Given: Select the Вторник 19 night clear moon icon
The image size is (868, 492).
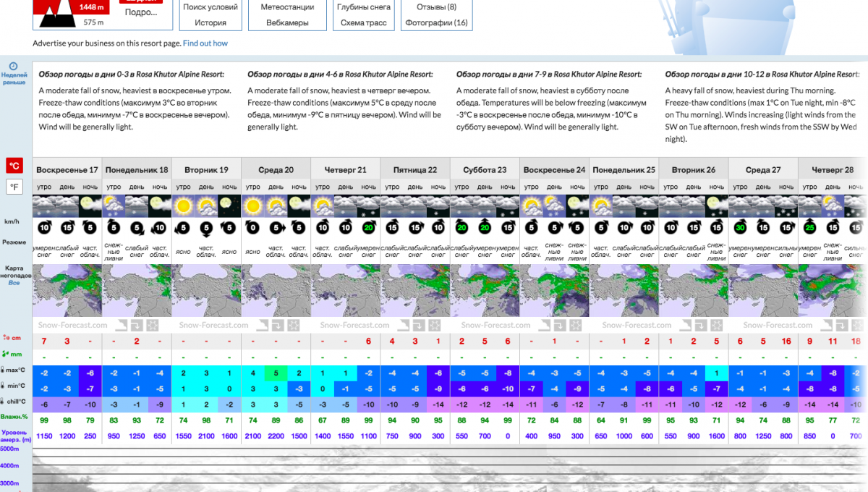Looking at the screenshot, I should click(x=229, y=205).
